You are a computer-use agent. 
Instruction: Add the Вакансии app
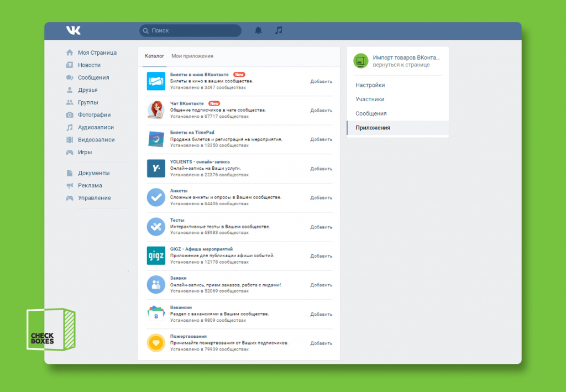click(x=321, y=315)
